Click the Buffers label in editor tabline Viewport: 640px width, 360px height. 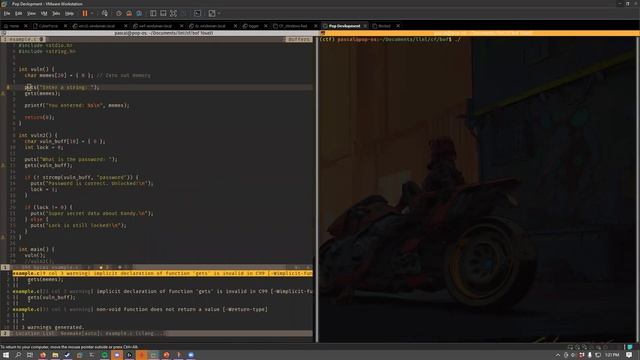tap(299, 39)
